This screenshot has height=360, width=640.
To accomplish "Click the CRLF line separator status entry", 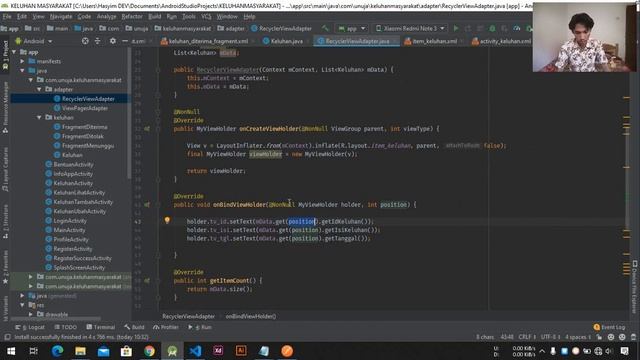I will (527, 337).
